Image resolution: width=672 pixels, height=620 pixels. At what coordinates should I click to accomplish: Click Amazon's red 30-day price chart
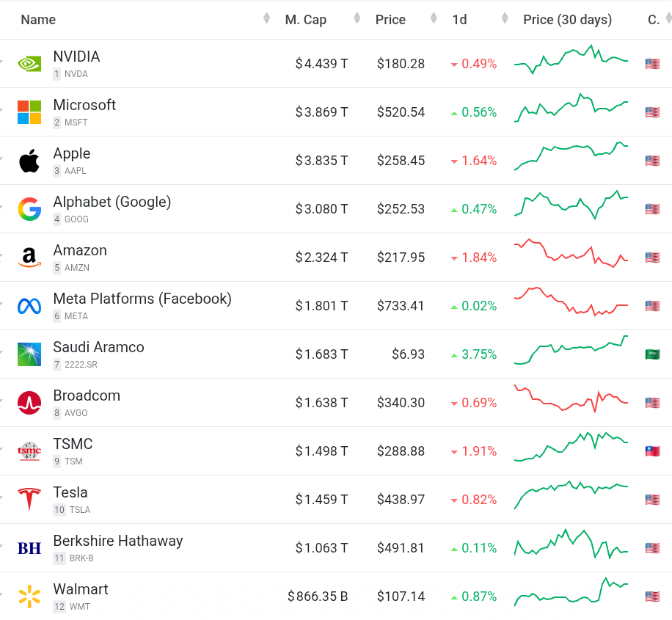point(571,253)
